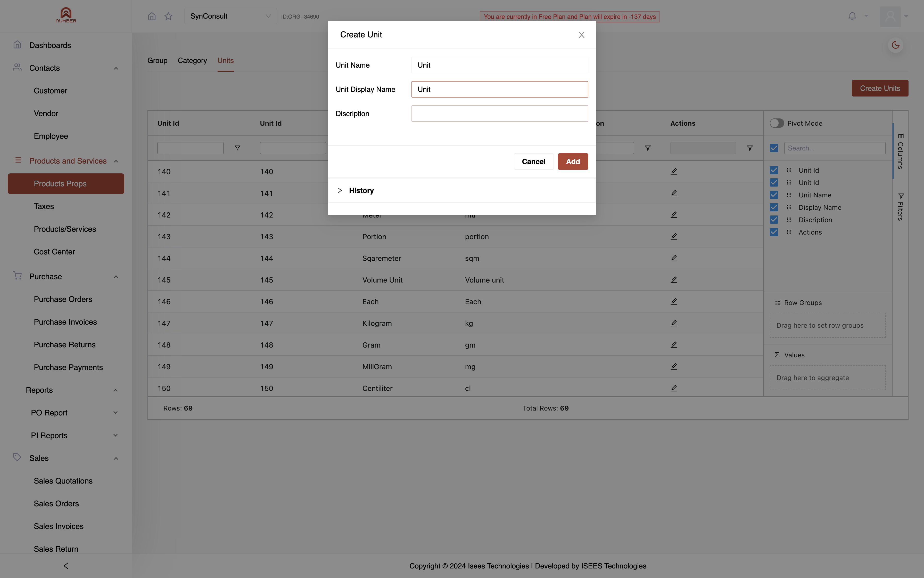
Task: Collapse the Contacts menu
Action: [x=116, y=68]
